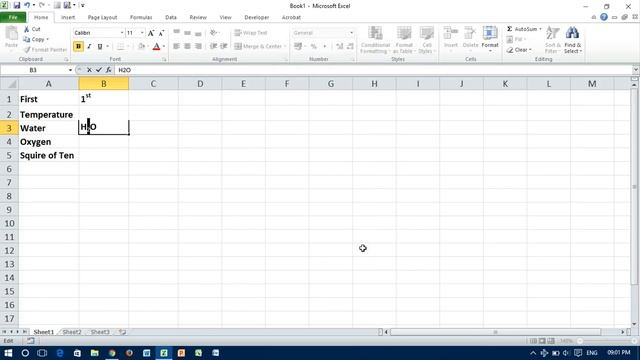Click the orientation angle text icon
This screenshot has height=360, width=640.
tap(213, 32)
